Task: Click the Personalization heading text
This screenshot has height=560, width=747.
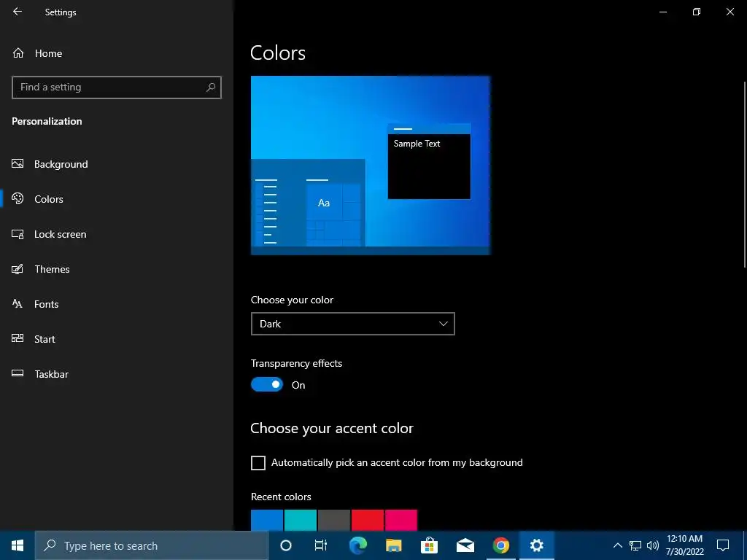Action: click(x=47, y=122)
